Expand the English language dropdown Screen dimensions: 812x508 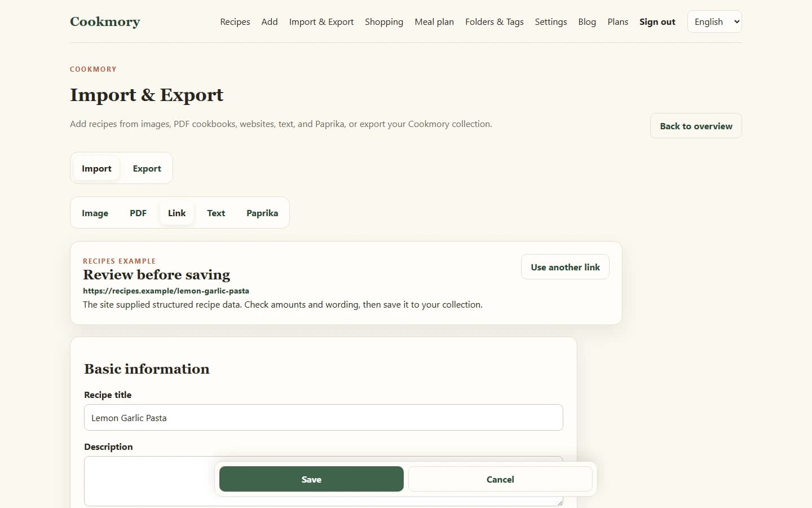[x=714, y=21]
